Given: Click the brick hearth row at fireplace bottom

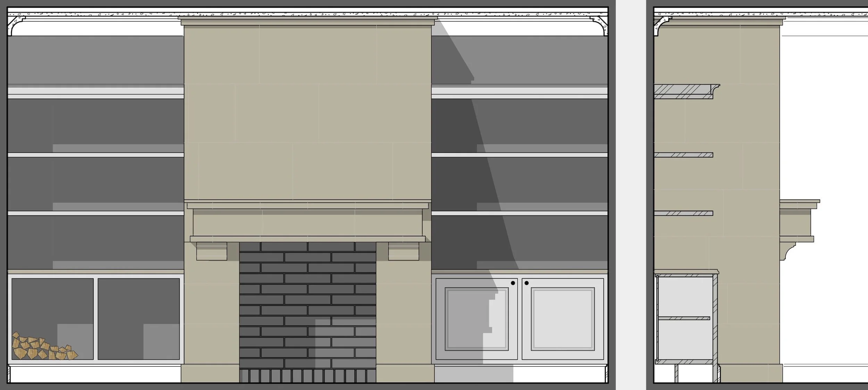Looking at the screenshot, I should (307, 375).
